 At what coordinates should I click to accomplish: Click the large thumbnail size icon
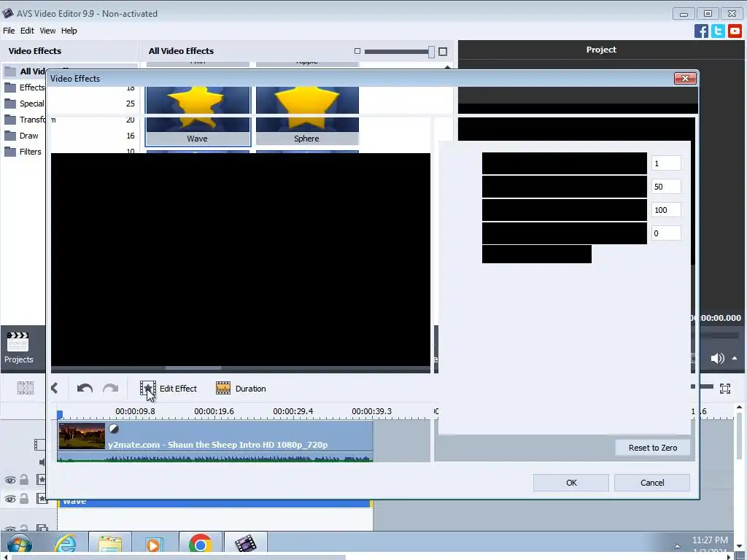[443, 52]
